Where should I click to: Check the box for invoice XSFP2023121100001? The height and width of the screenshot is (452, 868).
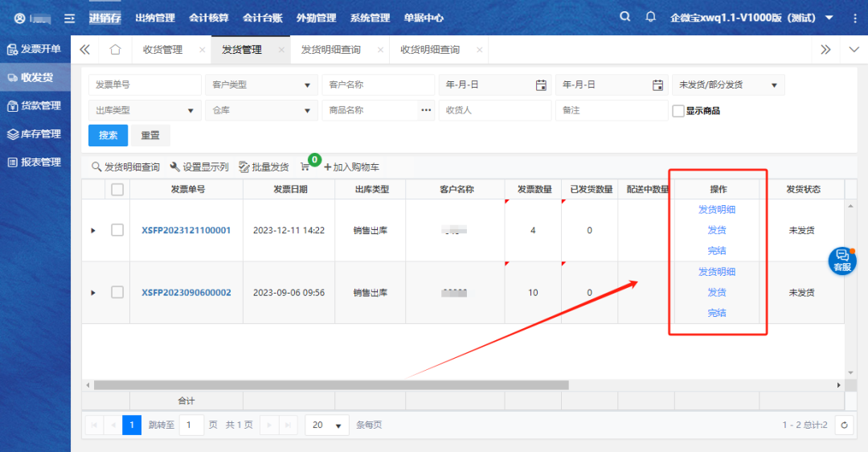(x=117, y=230)
